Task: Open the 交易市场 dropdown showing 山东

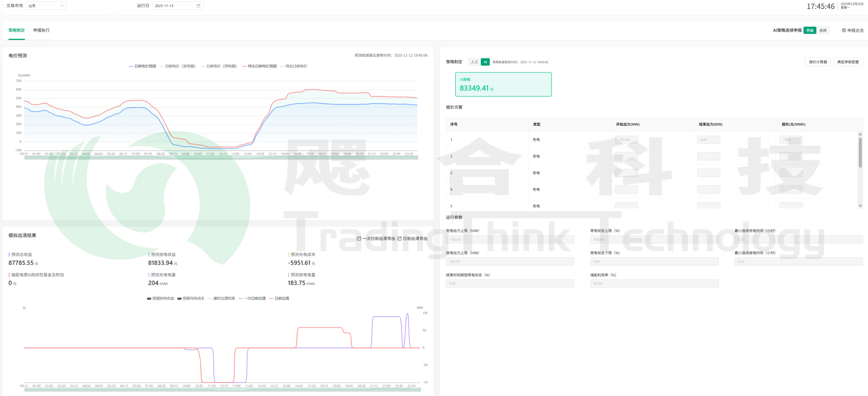Action: tap(46, 6)
